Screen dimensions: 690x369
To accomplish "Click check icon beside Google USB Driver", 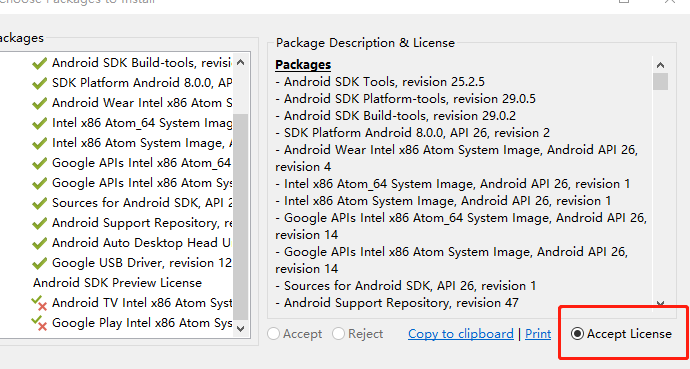I will 40,263.
